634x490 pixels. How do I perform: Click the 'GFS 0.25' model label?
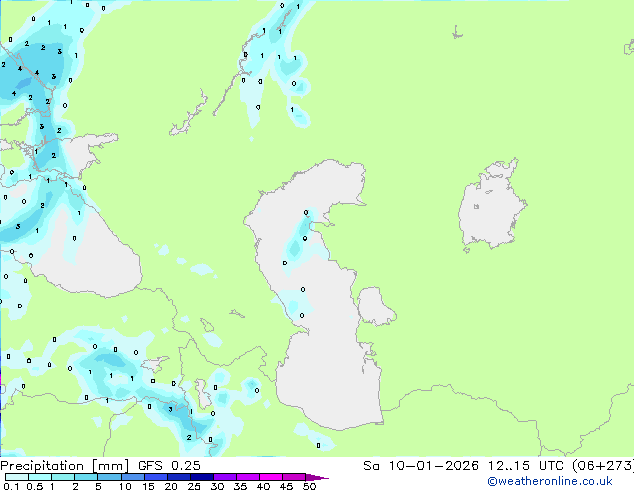pos(169,466)
